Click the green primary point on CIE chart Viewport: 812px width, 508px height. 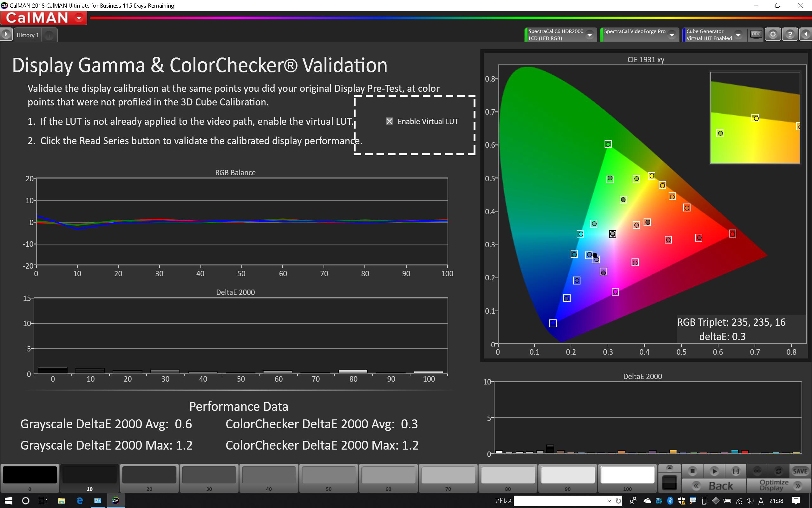point(608,144)
